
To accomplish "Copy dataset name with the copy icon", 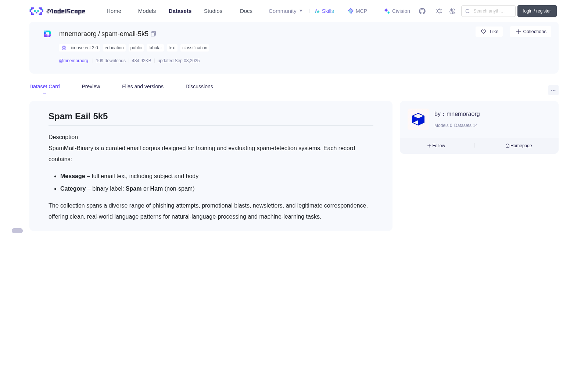I will [153, 34].
